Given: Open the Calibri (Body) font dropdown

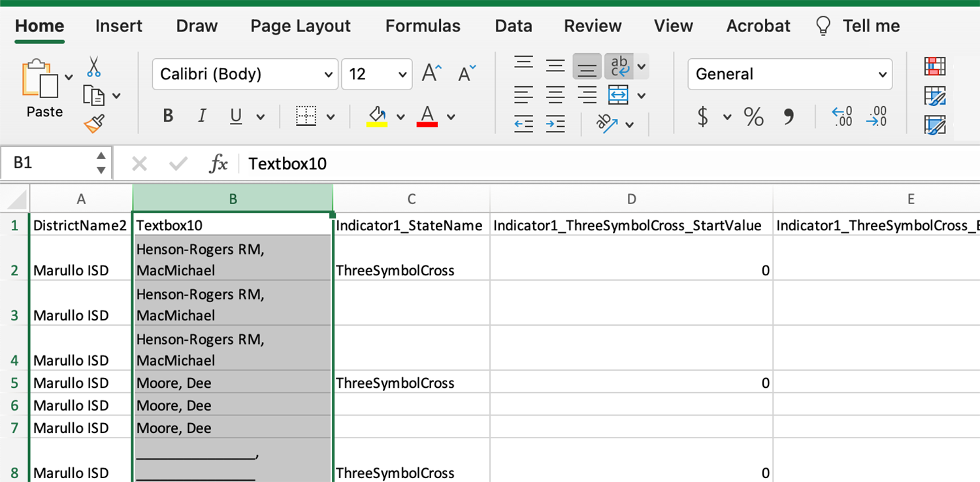Looking at the screenshot, I should 329,75.
